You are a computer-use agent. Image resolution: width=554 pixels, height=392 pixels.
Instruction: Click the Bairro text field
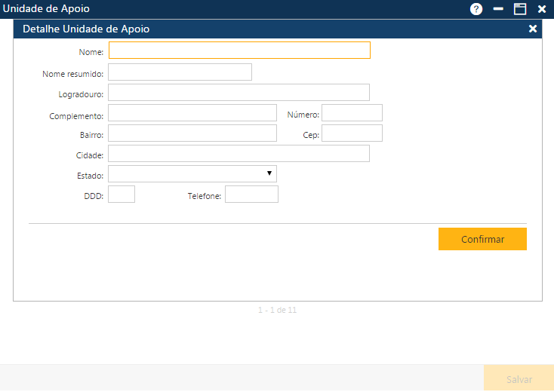pos(192,133)
